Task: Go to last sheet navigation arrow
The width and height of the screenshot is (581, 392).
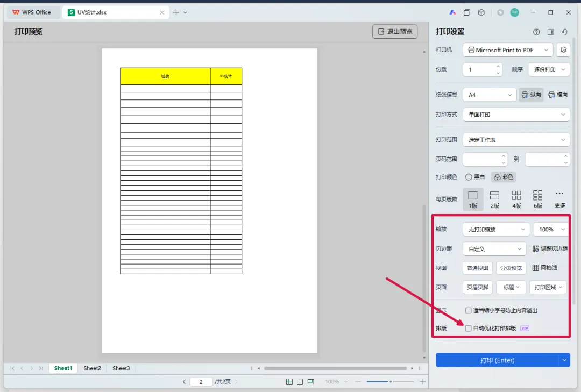Action: [x=41, y=368]
